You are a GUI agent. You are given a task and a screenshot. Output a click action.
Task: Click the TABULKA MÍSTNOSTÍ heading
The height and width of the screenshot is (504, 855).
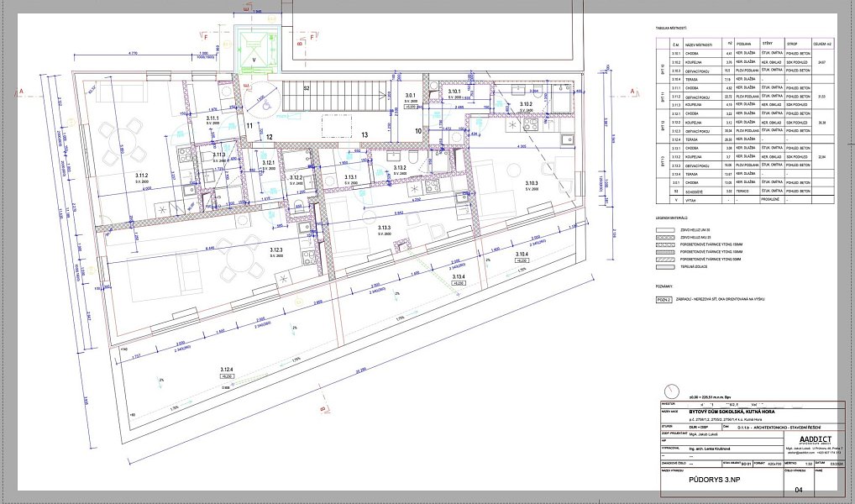click(671, 28)
